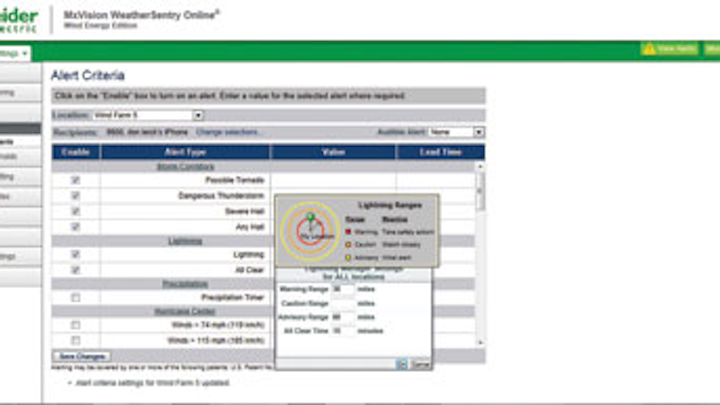Expand the Settings menu in green bar
Viewport: 720px width, 405px height.
coord(14,53)
